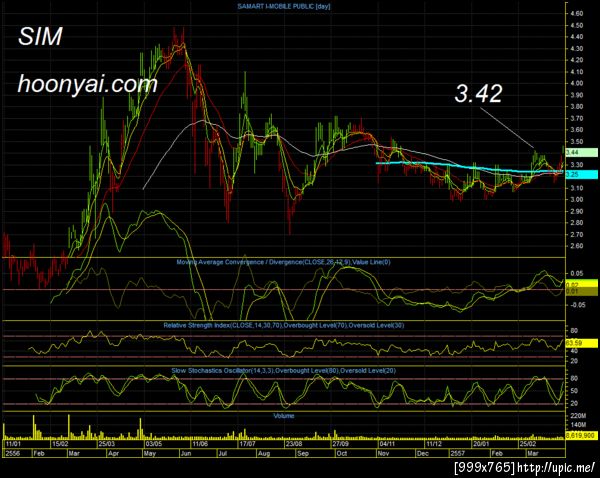This screenshot has width=600, height=478.
Task: Click the Jun month label
Action: click(186, 453)
